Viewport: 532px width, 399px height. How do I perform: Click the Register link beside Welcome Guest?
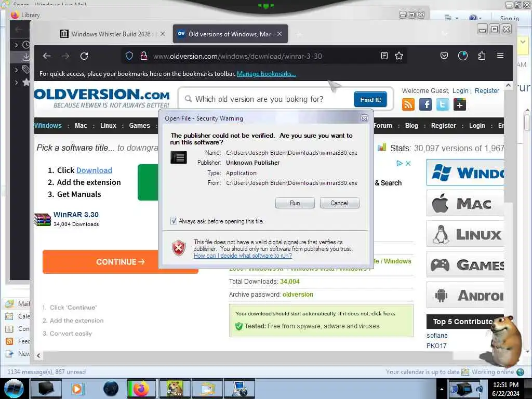coord(487,90)
